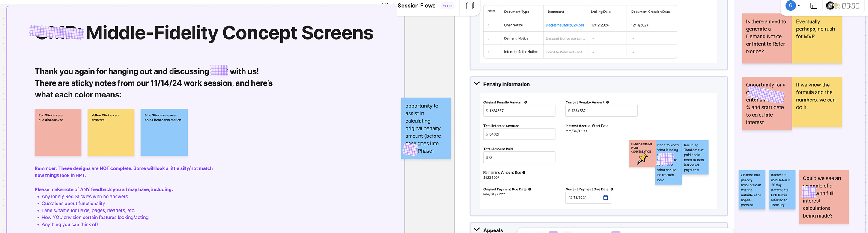
Task: Click the 'Intent to Refer Notice' document type cell
Action: (x=521, y=52)
